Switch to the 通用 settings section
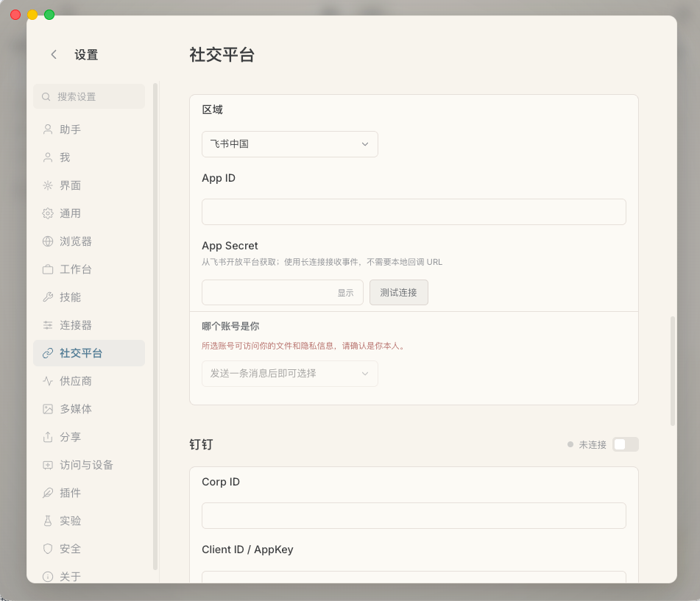 point(89,213)
